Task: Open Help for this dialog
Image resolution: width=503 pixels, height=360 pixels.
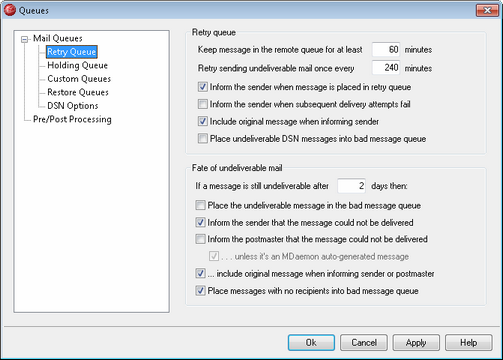Action: pyautogui.click(x=468, y=343)
